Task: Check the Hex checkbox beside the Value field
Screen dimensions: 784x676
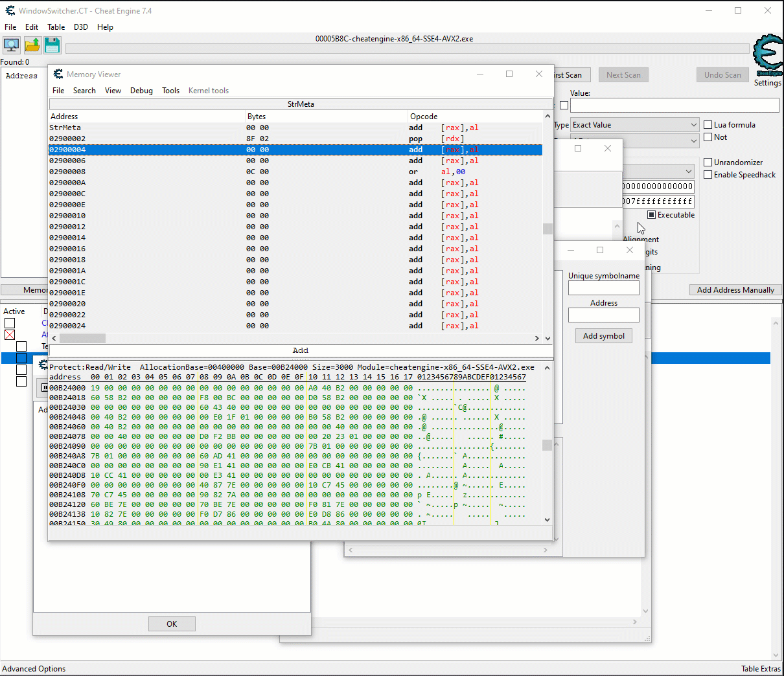Action: point(564,106)
